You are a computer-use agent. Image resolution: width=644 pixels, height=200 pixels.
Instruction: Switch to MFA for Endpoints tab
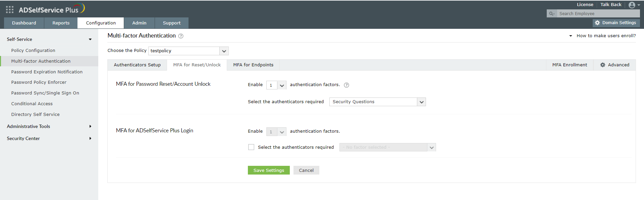253,65
